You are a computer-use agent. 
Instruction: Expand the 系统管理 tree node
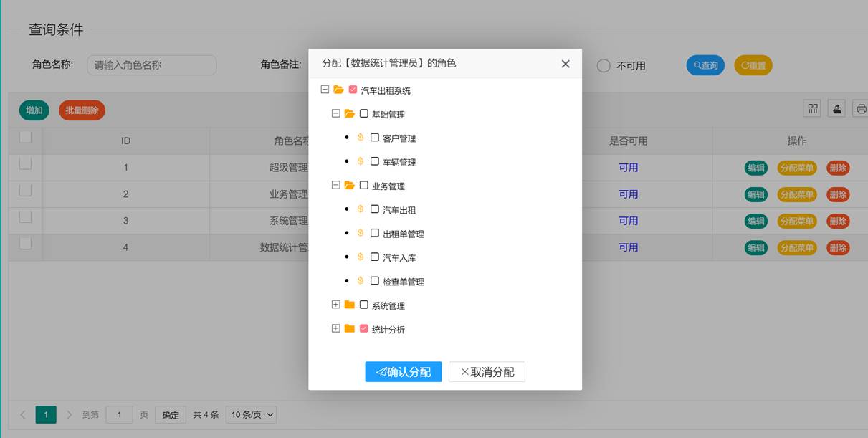335,305
